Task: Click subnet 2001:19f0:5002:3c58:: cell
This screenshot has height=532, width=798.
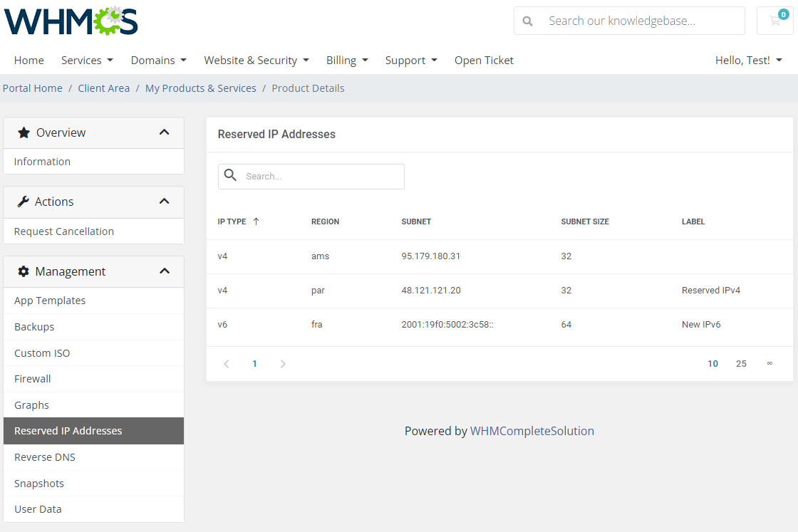Action: pyautogui.click(x=447, y=325)
